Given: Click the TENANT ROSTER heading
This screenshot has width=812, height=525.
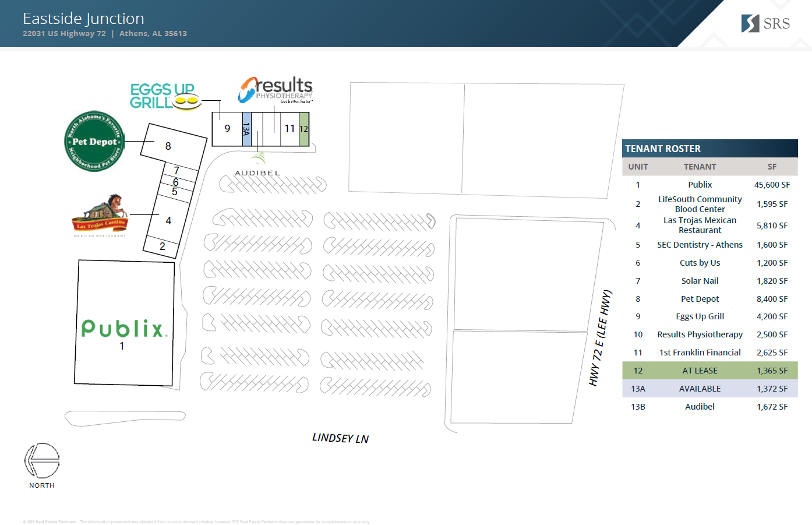Looking at the screenshot, I should click(x=663, y=149).
